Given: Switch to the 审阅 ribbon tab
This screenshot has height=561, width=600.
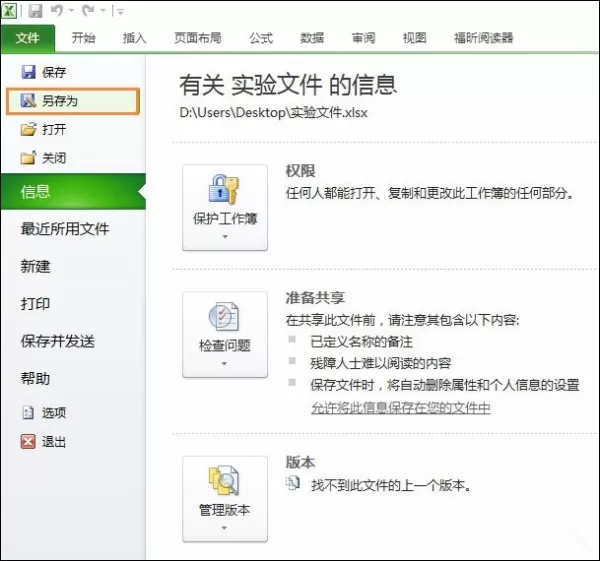Looking at the screenshot, I should click(363, 38).
